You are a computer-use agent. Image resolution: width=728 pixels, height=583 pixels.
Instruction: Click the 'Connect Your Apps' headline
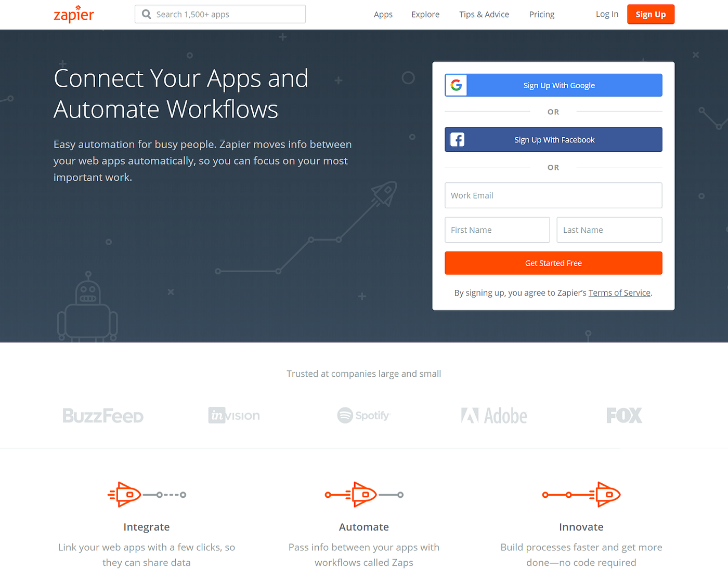pyautogui.click(x=181, y=94)
